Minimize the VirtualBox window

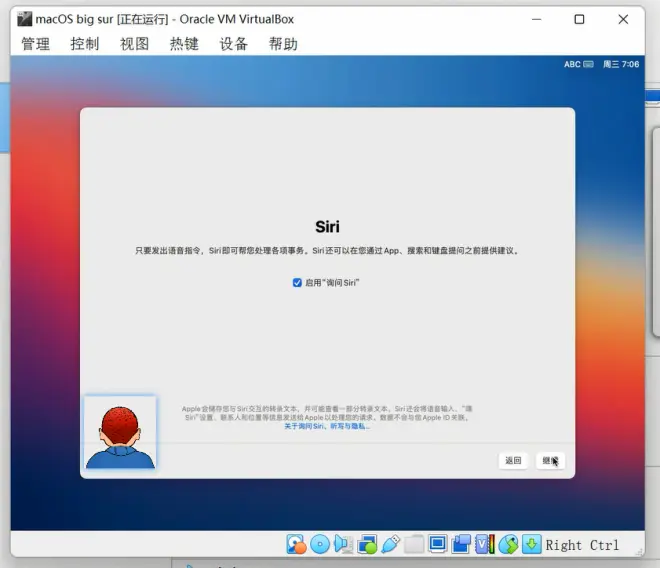pyautogui.click(x=537, y=19)
